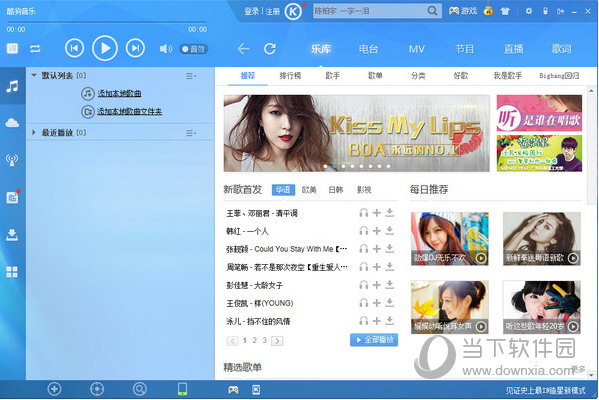Click the bottom bar search list icon
This screenshot has height=400, width=599.
pos(139,389)
